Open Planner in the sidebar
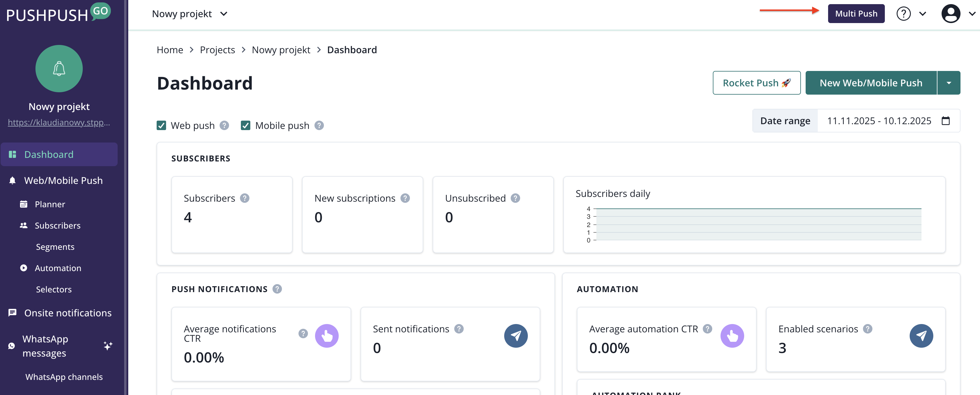This screenshot has height=395, width=980. pyautogui.click(x=50, y=204)
